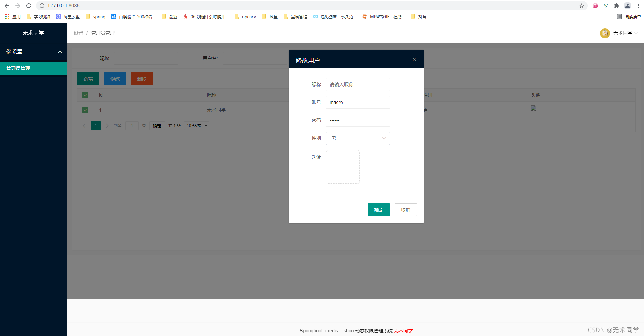Click the pagination 确定 button

[x=157, y=126]
